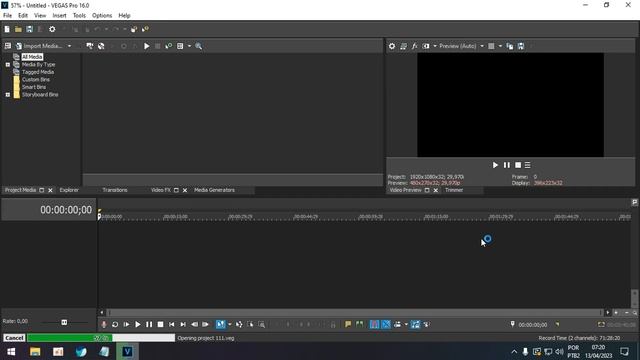Click the timecode display 00:00:00;00

[66, 210]
